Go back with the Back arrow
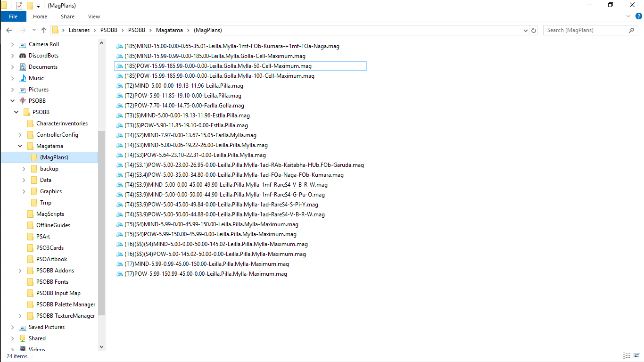 click(x=9, y=30)
